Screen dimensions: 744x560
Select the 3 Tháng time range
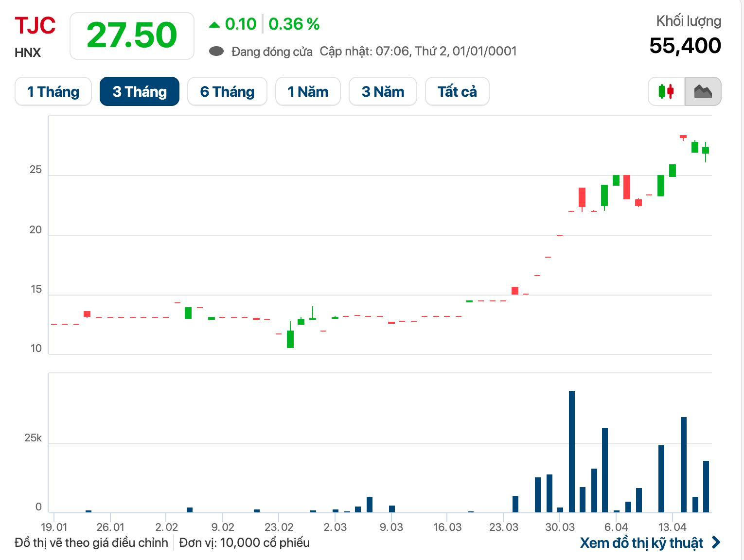[x=140, y=91]
